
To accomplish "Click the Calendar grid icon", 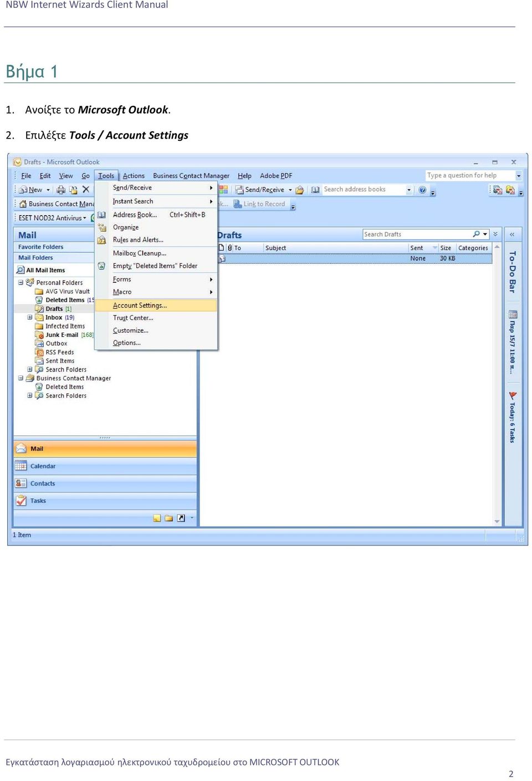I will point(21,466).
